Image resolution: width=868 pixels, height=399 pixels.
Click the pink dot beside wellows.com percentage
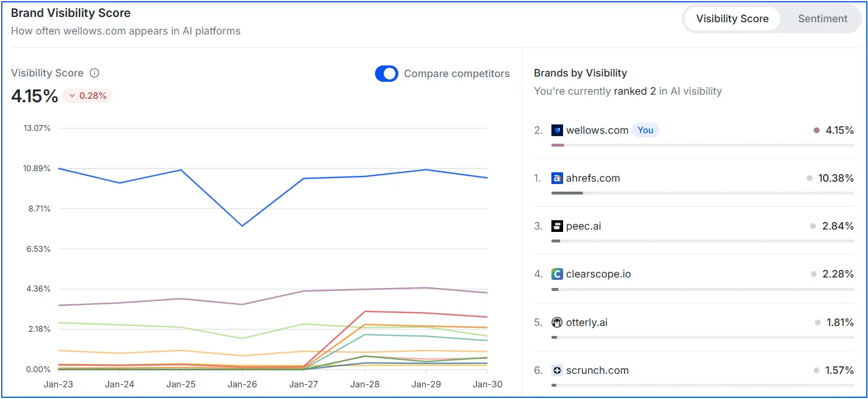pos(816,130)
